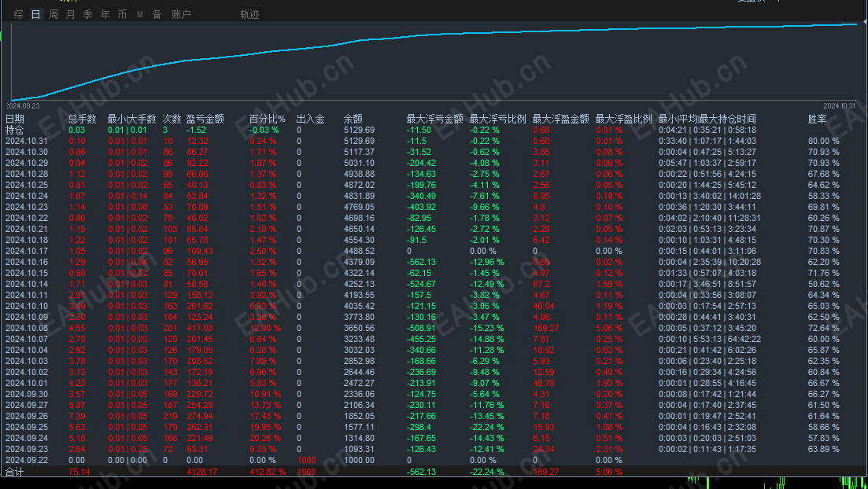Sort by the 总手数 column header

[83, 119]
